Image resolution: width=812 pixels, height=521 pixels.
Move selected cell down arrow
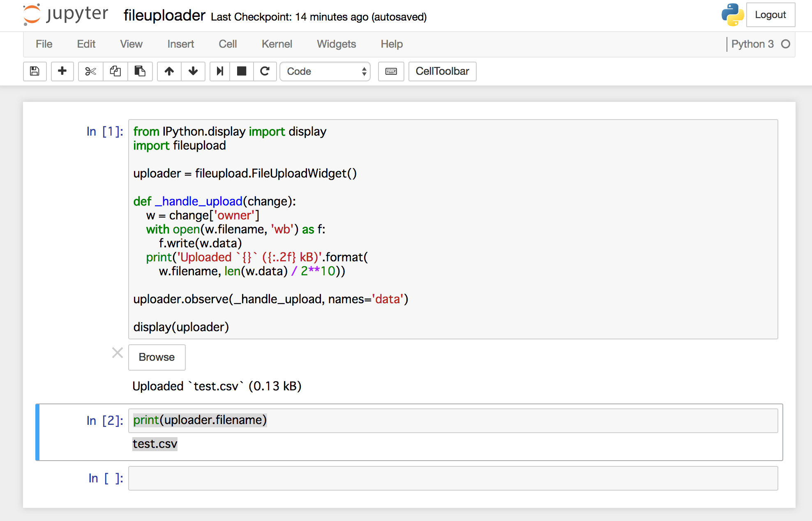(x=193, y=71)
